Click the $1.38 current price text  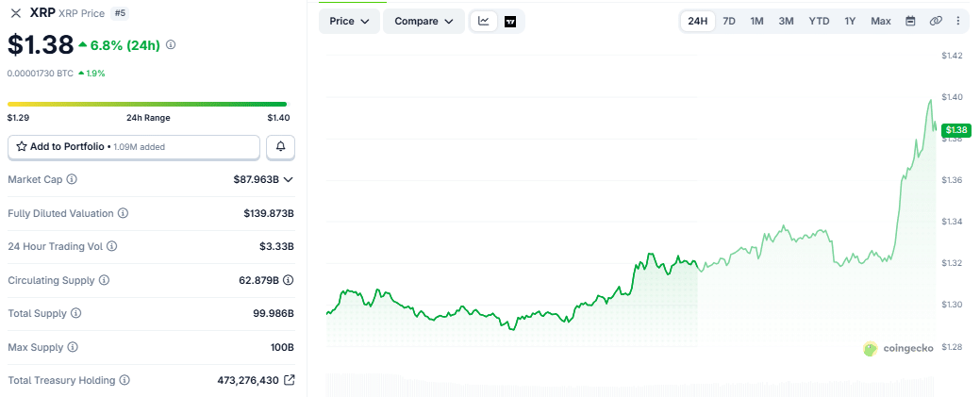point(40,45)
